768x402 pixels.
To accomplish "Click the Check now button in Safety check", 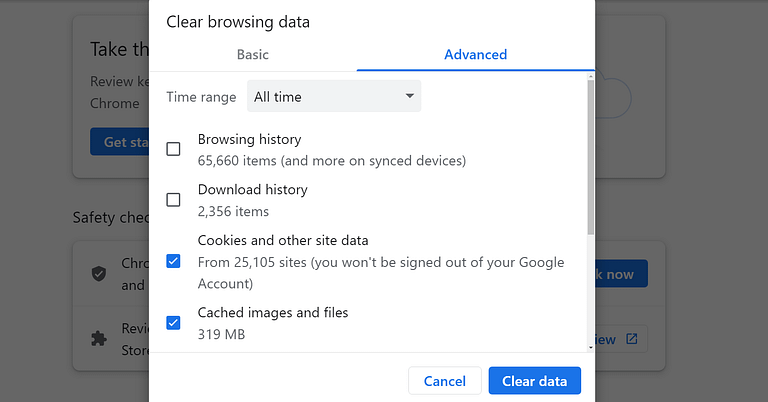I will (x=622, y=274).
